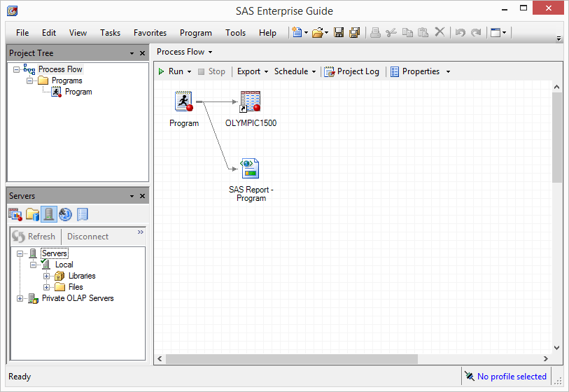This screenshot has height=392, width=569.
Task: Click the workspace layout window icon
Action: click(x=496, y=33)
